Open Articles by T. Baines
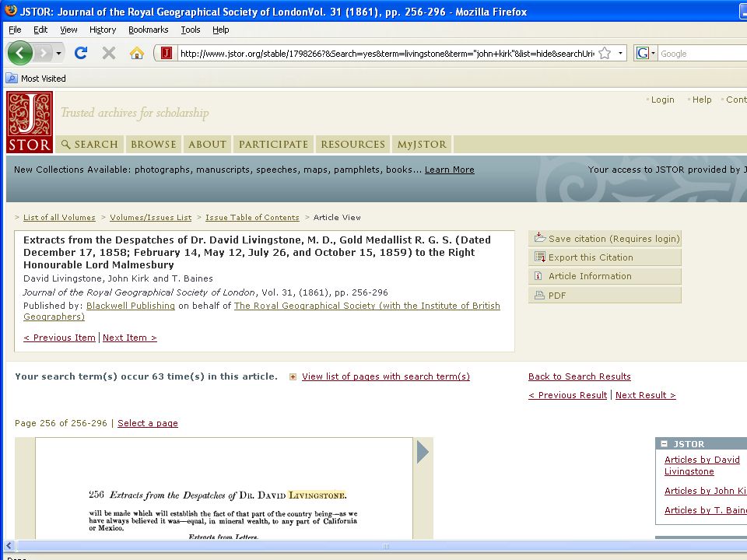The width and height of the screenshot is (747, 560). 706,510
